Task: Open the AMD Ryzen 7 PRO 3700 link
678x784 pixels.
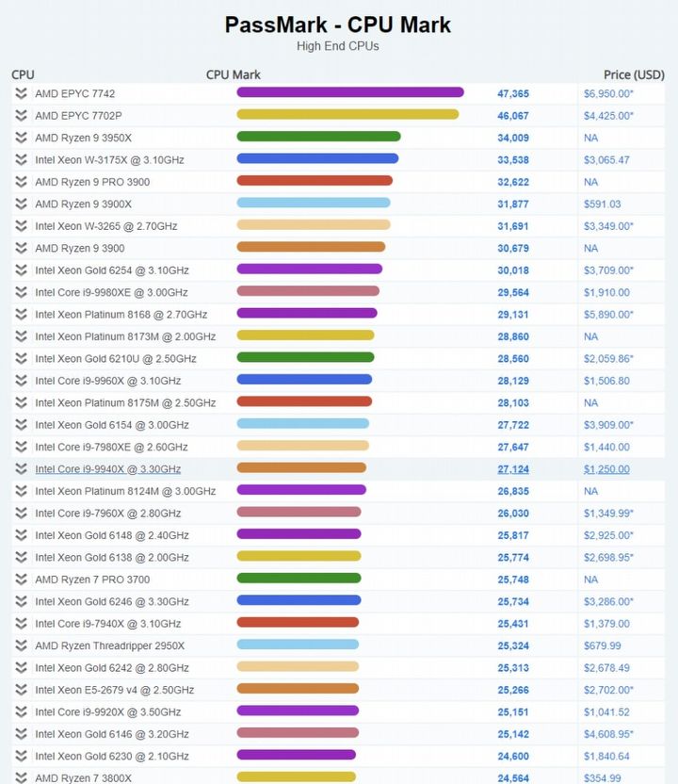Action: [92, 580]
